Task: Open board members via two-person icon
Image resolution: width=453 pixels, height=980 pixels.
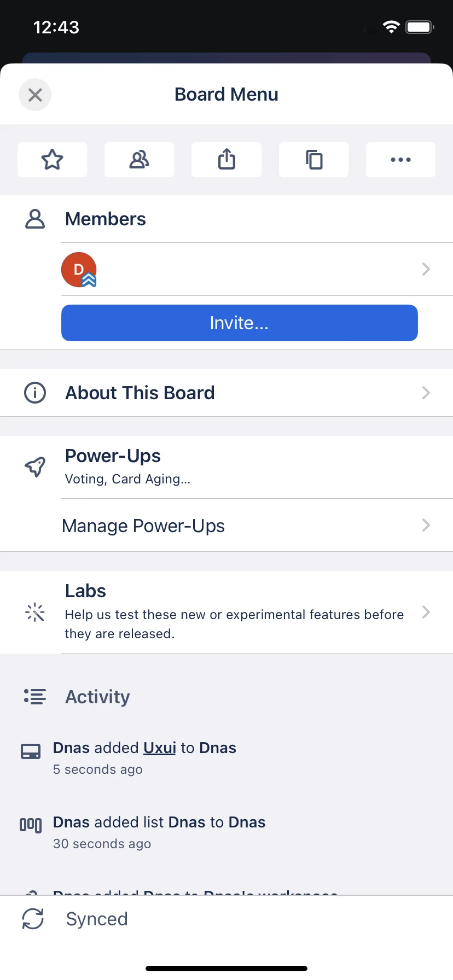Action: (140, 160)
